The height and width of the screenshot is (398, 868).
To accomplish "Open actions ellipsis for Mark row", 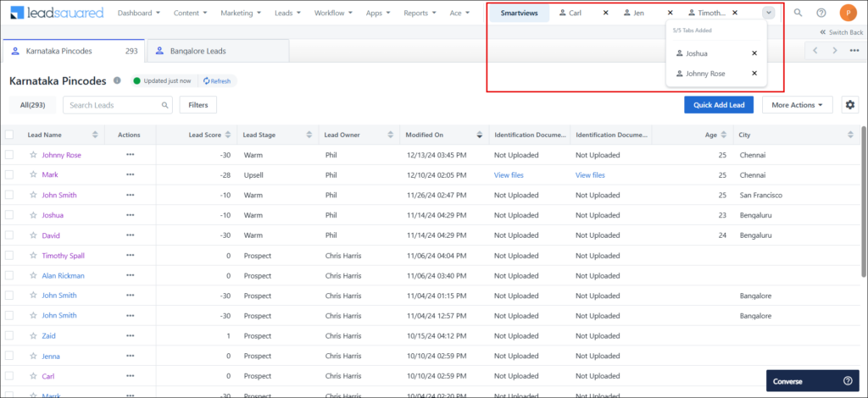I will coord(130,175).
